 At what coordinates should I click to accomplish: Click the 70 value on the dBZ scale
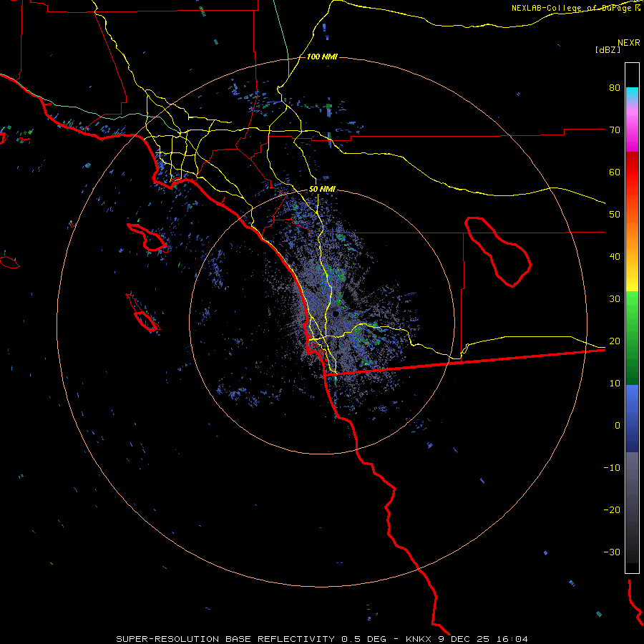pos(615,130)
